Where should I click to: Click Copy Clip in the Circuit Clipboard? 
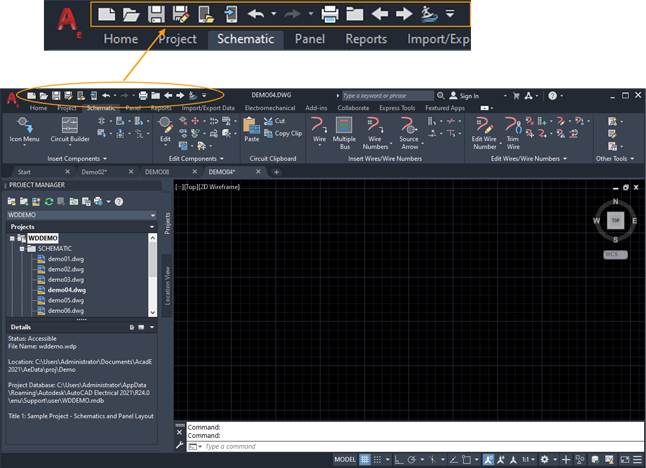pyautogui.click(x=283, y=133)
